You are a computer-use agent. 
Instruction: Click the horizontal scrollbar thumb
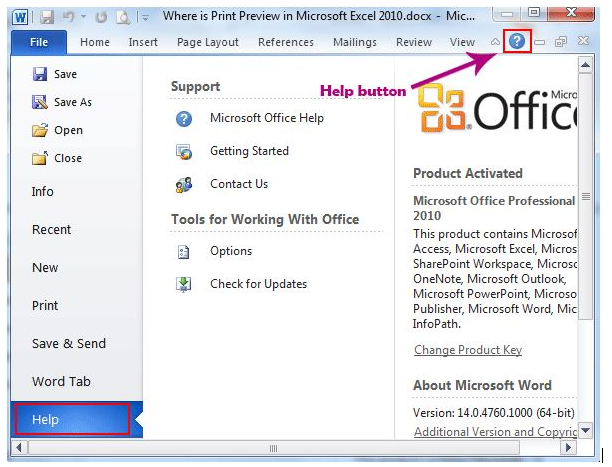tap(274, 448)
